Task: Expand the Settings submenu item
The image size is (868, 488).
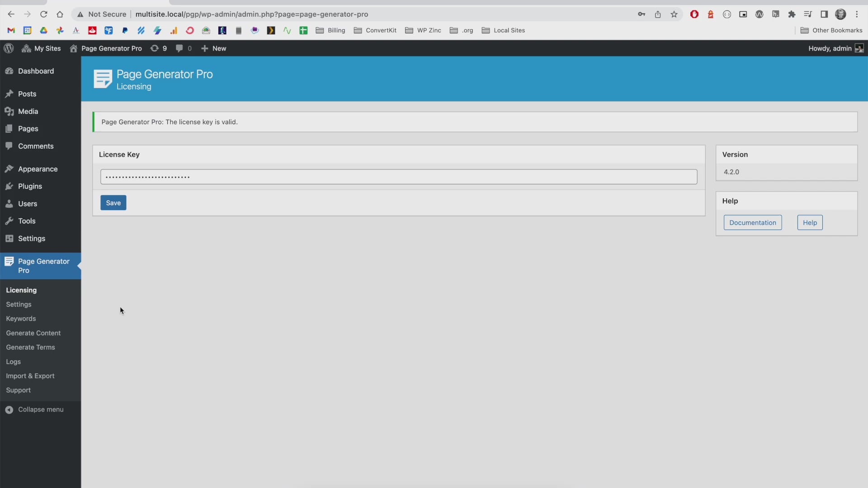Action: coord(19,304)
